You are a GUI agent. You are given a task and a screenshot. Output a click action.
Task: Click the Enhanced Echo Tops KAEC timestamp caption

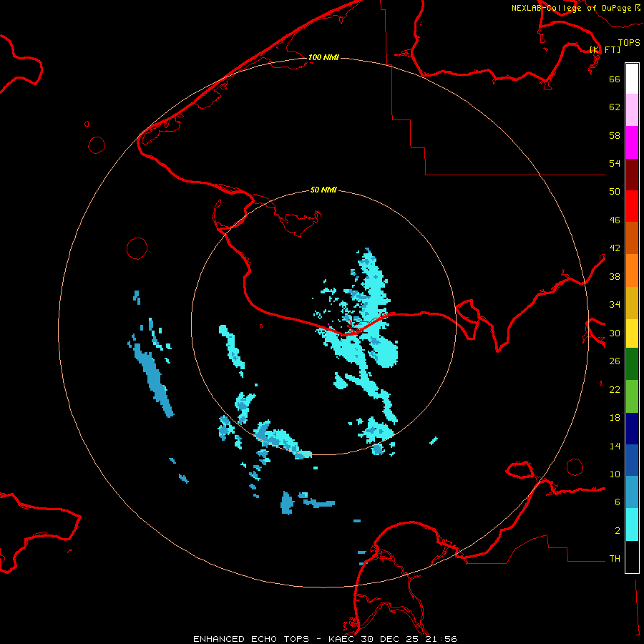click(325, 639)
